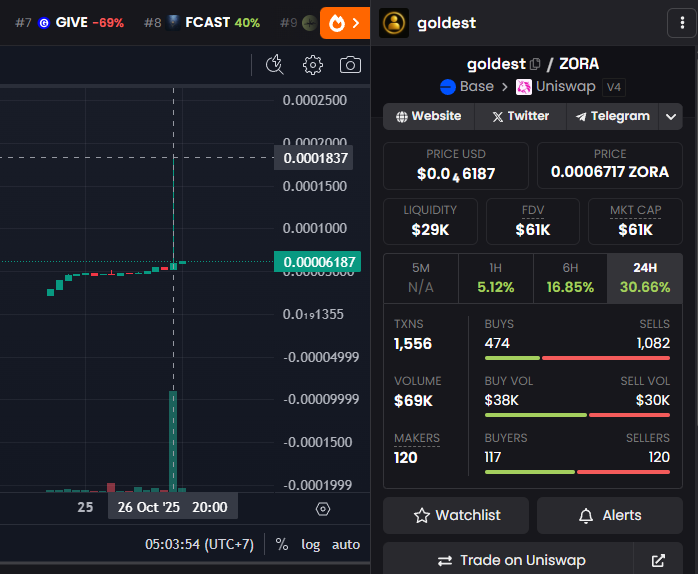Viewport: 698px width, 574px height.
Task: Open the chart indicator quick-search icon
Action: [x=275, y=65]
